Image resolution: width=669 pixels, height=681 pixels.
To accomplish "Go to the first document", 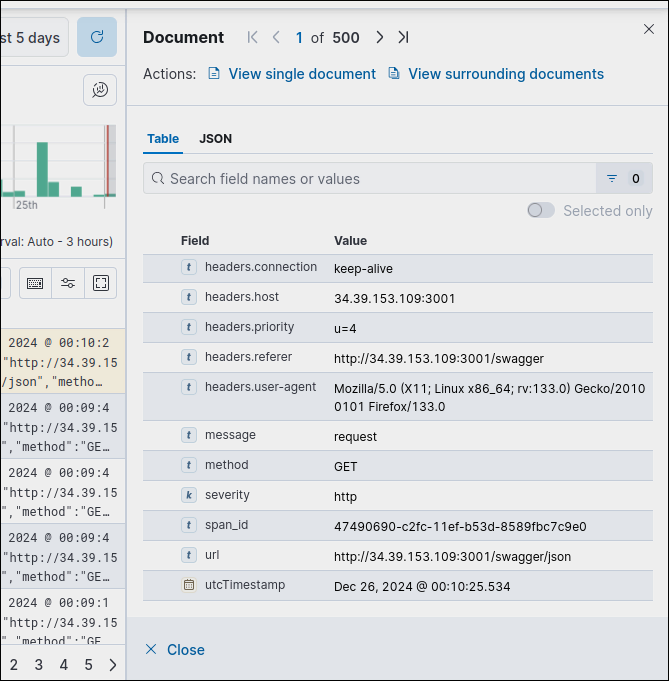I will click(252, 37).
